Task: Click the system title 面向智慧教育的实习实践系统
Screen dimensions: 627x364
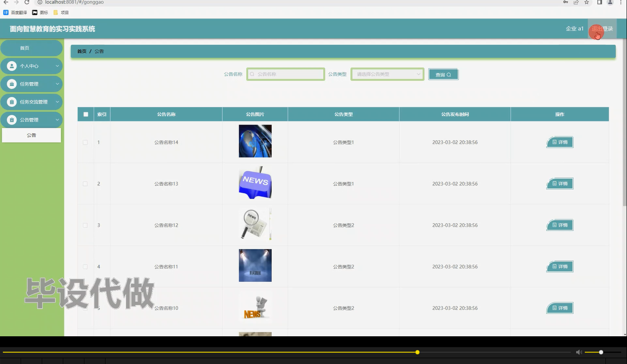Action: 53,29
